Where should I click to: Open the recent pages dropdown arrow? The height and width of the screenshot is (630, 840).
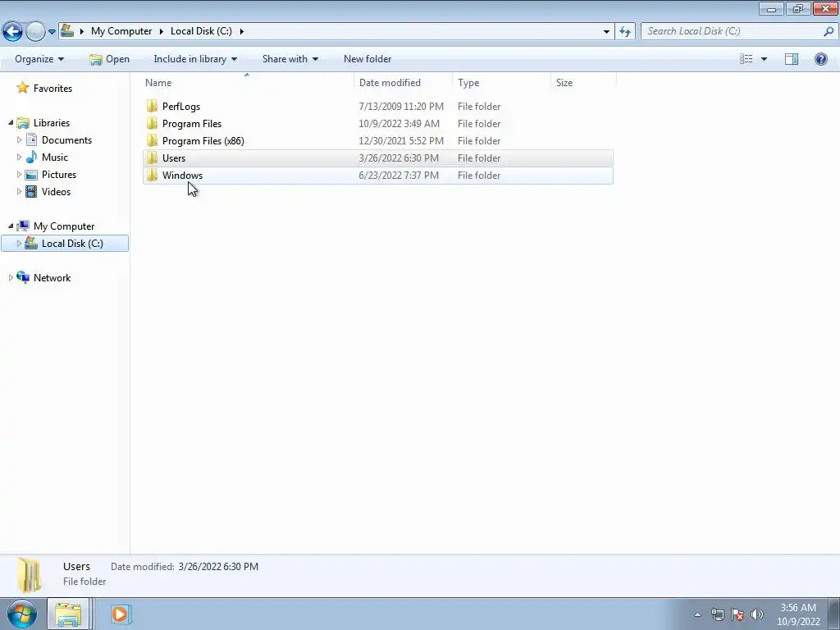(52, 32)
